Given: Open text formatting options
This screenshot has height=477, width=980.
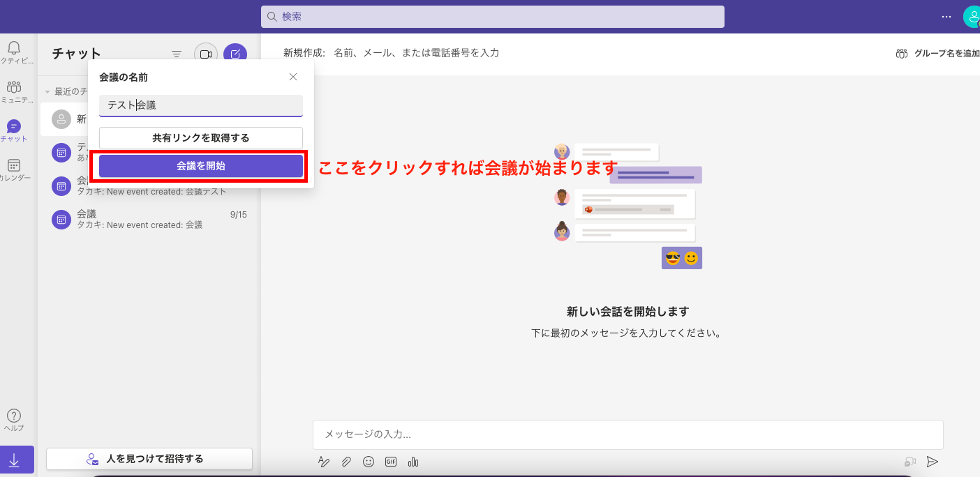Looking at the screenshot, I should (323, 461).
